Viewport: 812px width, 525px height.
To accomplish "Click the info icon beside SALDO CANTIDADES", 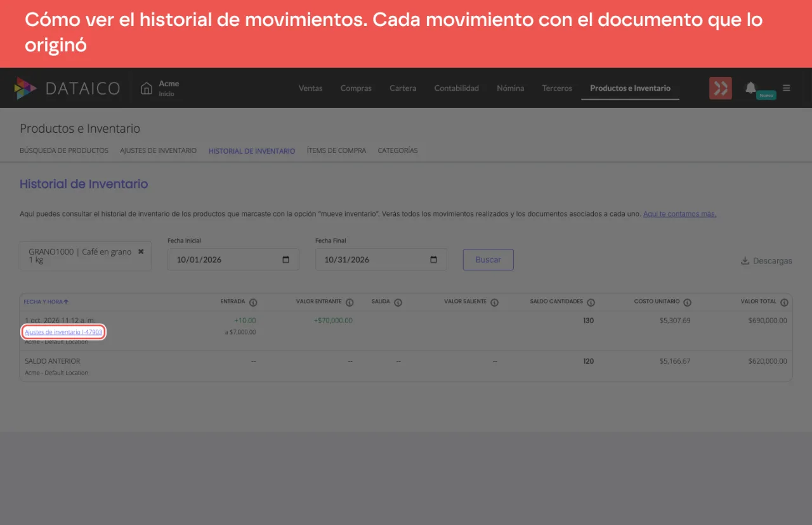I will click(591, 302).
